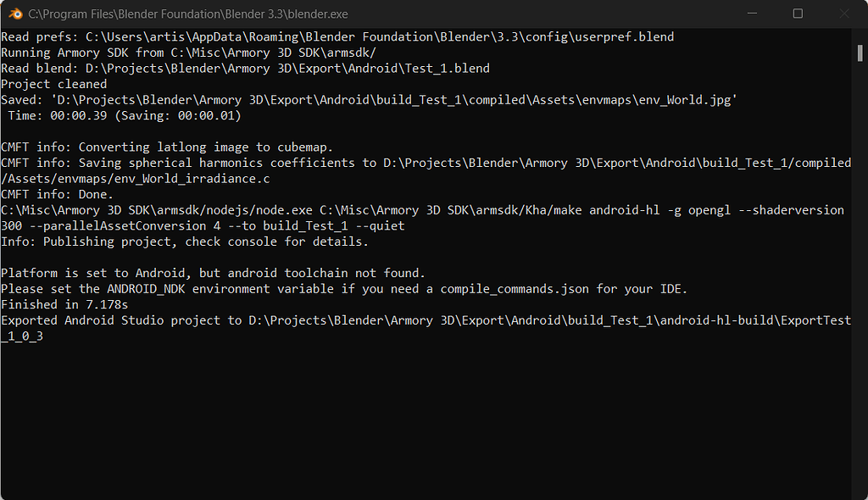
Task: Maximize the Blender console window
Action: (798, 14)
